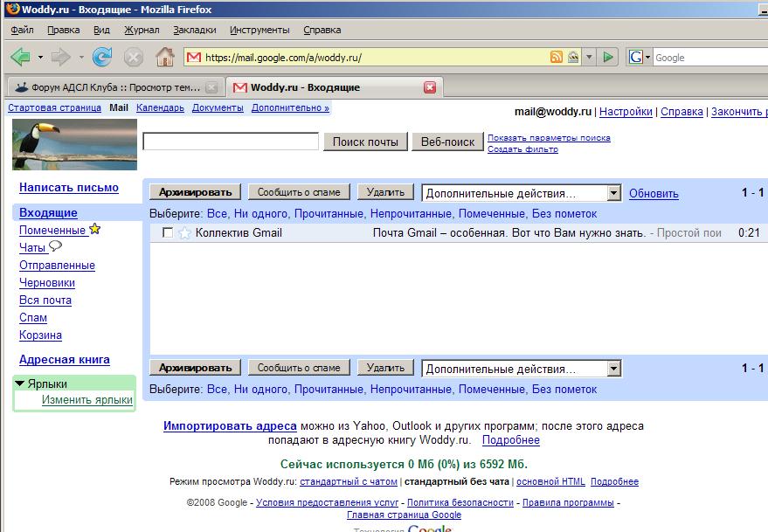Click the address bar URL field

(x=377, y=58)
